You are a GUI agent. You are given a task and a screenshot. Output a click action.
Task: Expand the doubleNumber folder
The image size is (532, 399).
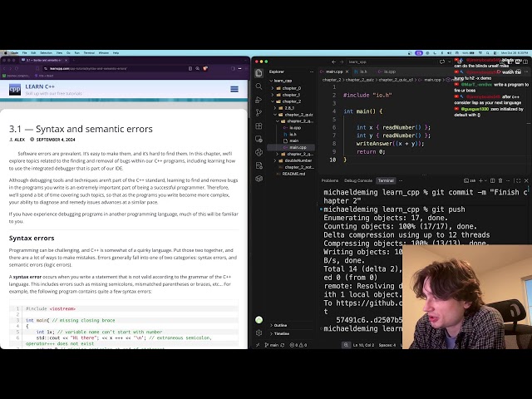293,160
